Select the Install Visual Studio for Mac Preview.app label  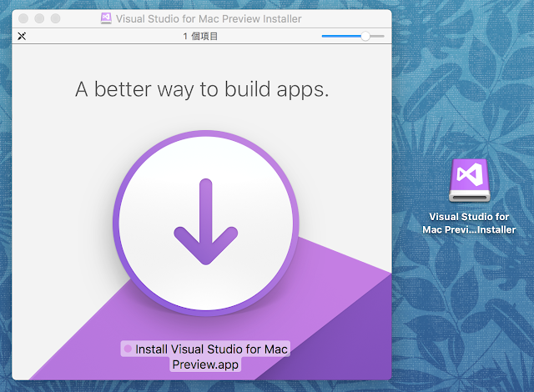[205, 356]
